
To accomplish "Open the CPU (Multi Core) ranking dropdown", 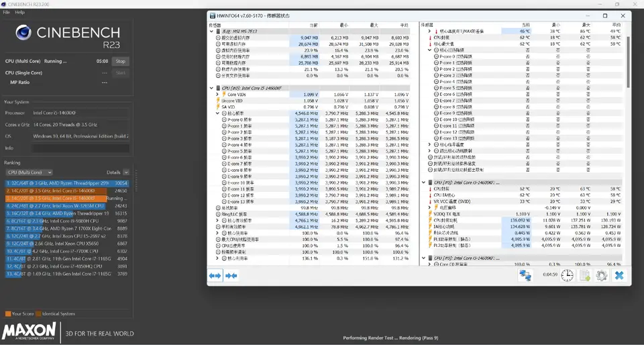I will point(29,172).
